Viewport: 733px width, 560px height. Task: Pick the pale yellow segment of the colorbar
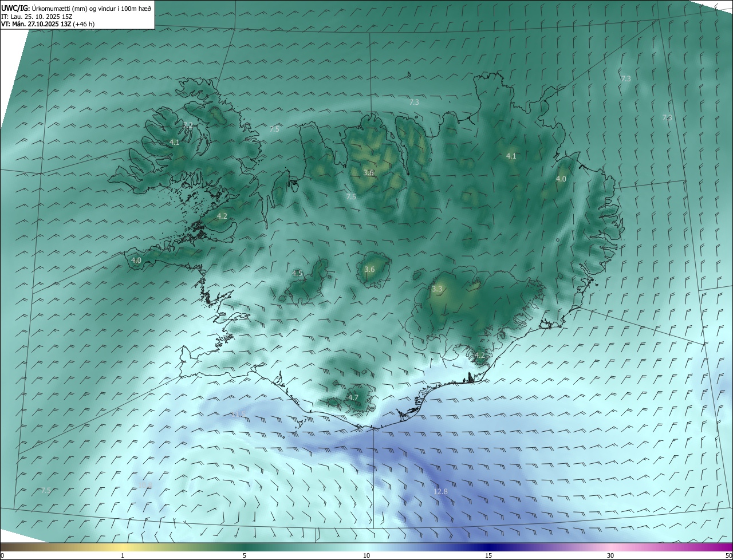pyautogui.click(x=123, y=546)
